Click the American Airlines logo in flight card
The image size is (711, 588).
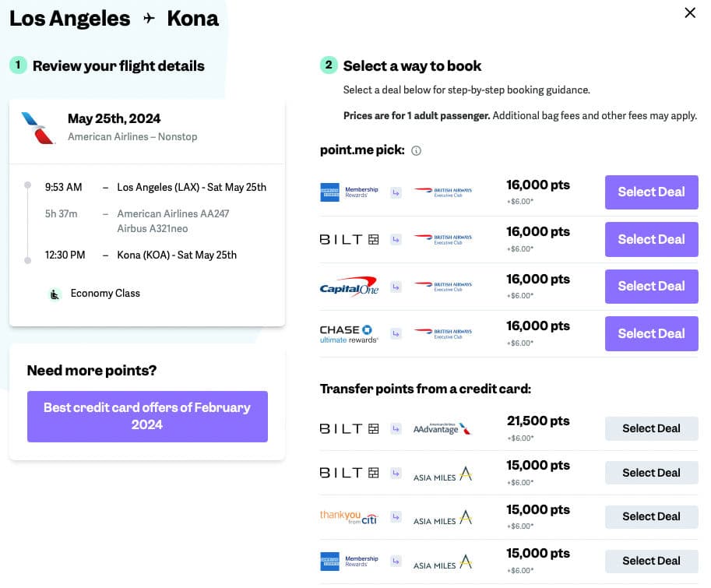coord(39,128)
